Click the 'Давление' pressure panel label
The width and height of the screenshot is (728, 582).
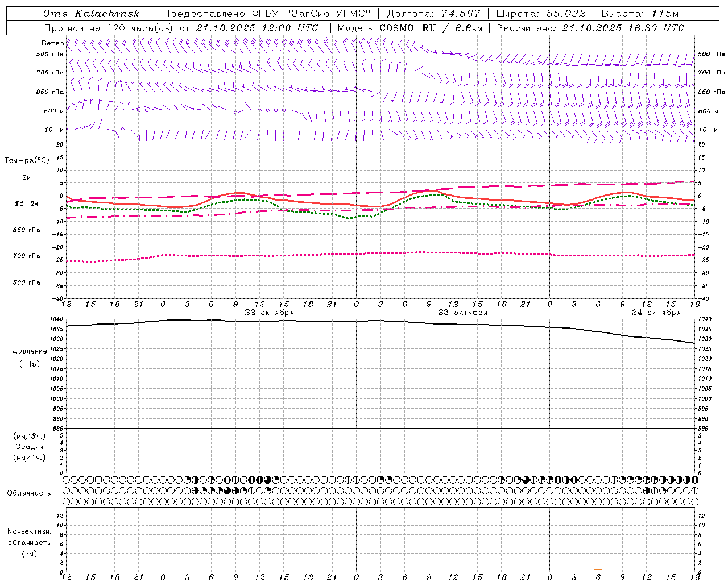[30, 351]
